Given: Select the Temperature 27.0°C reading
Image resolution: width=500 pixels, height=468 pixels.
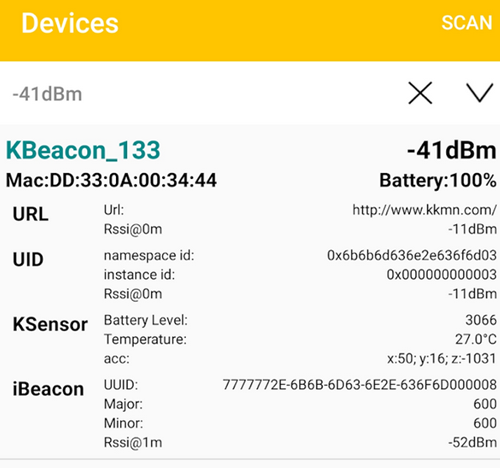Looking at the screenshot, I should point(476,339).
